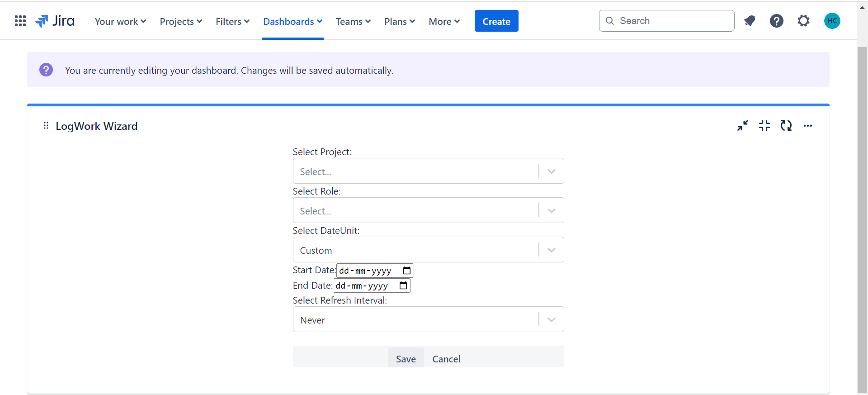Click the Save button
This screenshot has height=395, width=868.
pos(406,359)
